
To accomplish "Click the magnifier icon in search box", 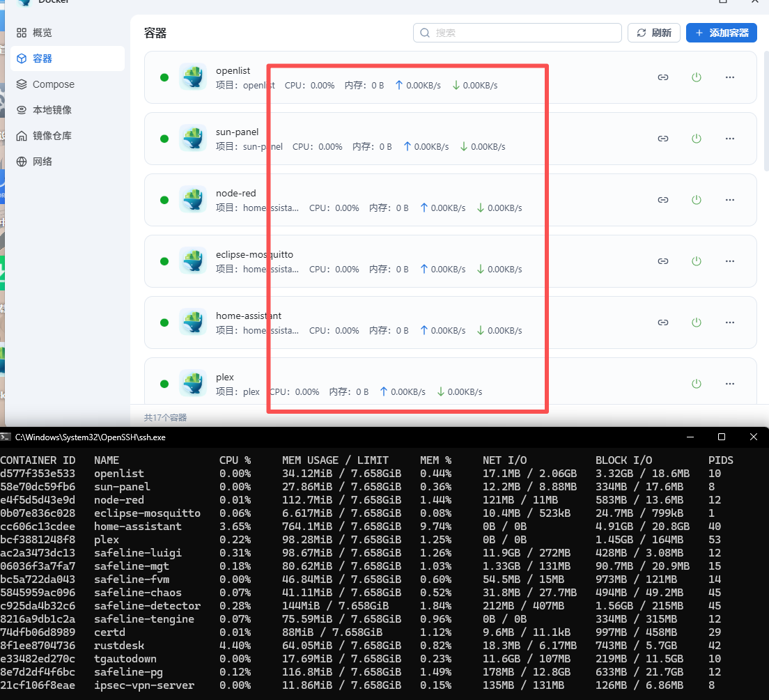I will click(425, 33).
